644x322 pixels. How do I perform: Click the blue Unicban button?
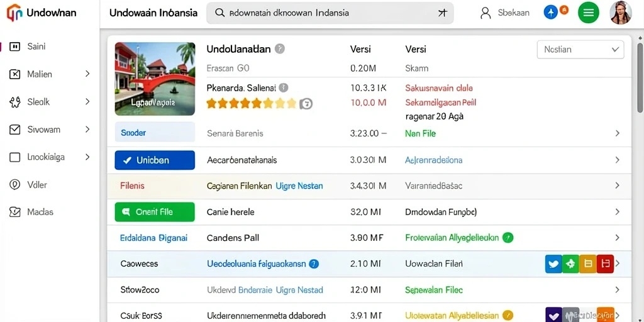click(x=155, y=160)
